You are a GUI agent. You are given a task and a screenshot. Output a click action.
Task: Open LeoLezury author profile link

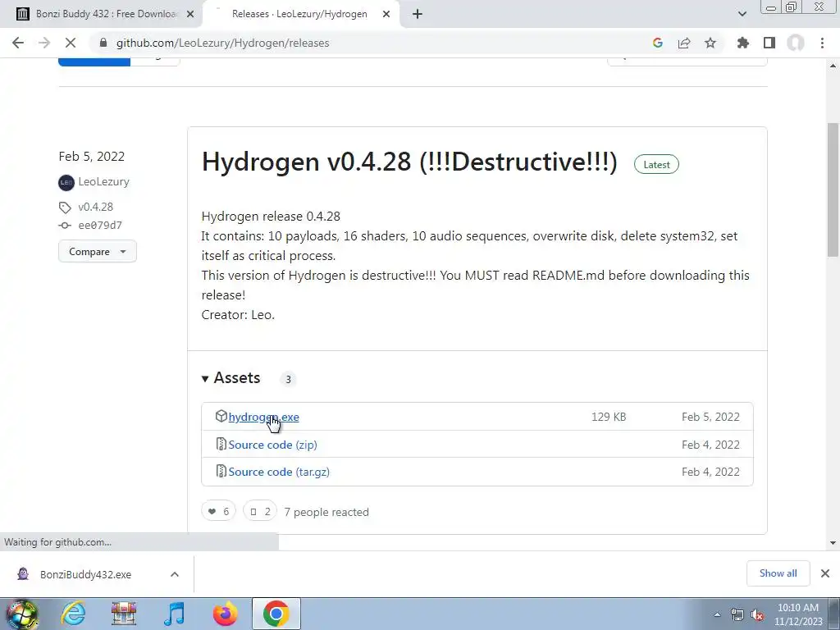[103, 181]
